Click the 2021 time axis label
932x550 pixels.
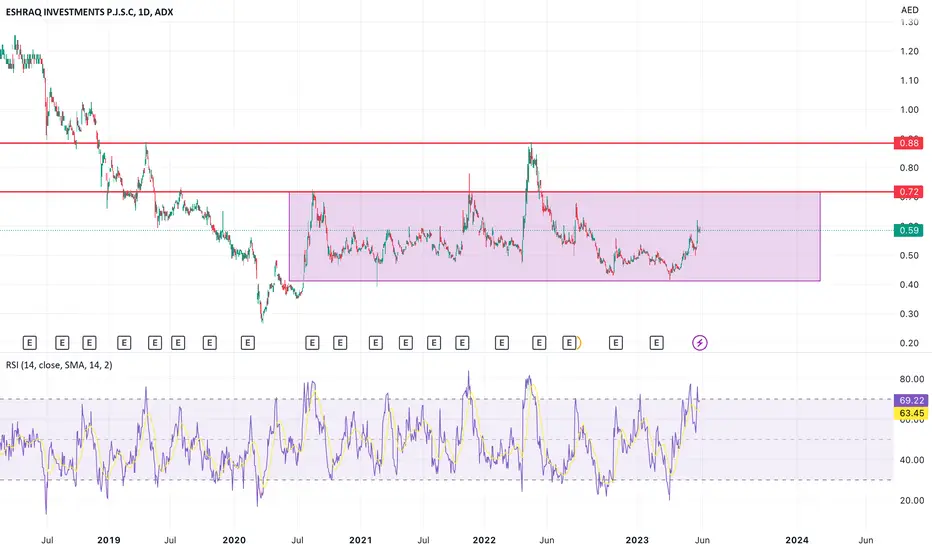[360, 540]
